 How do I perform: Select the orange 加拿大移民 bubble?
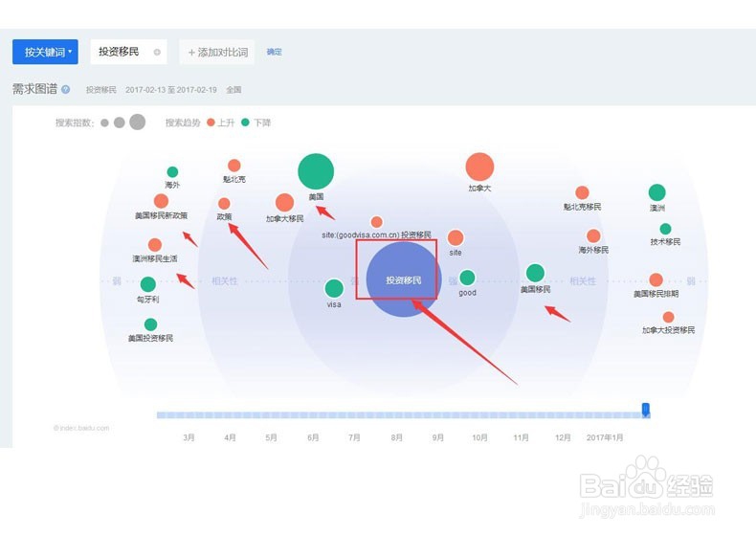coord(284,203)
